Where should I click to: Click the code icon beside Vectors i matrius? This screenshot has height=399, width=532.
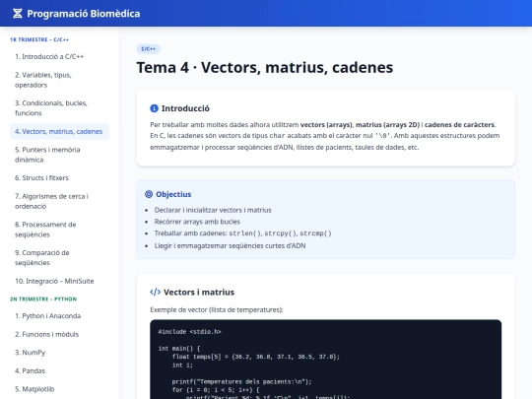[155, 293]
